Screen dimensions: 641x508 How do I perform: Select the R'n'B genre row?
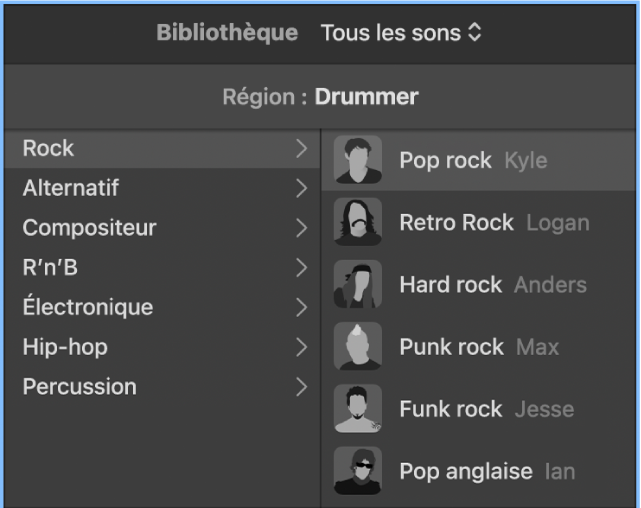click(x=162, y=268)
